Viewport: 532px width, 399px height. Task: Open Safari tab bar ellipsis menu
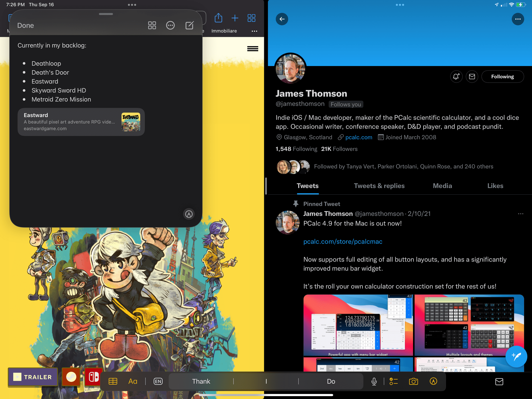click(254, 31)
